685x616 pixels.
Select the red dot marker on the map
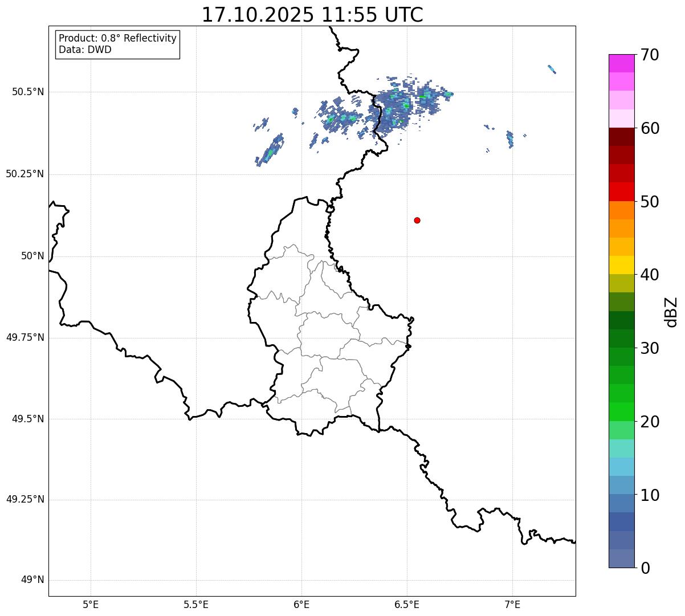click(417, 220)
